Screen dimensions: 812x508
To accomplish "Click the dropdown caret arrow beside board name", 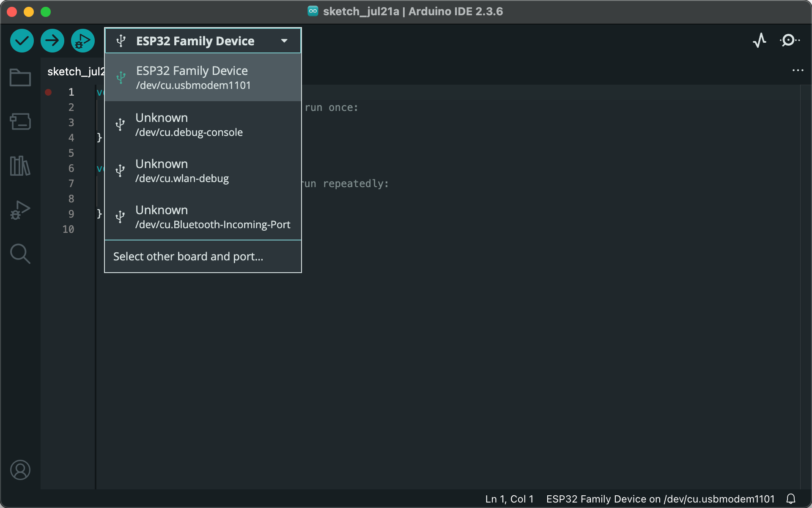I will 284,41.
